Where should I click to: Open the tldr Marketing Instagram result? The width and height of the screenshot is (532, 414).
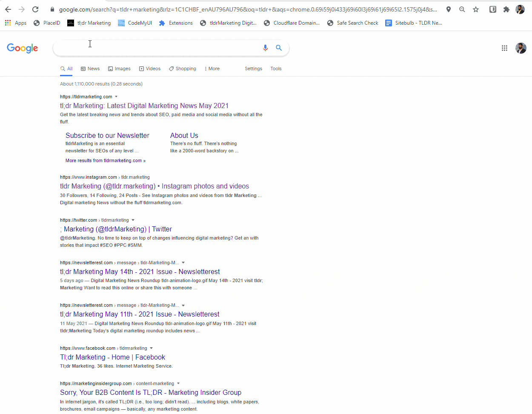(154, 186)
